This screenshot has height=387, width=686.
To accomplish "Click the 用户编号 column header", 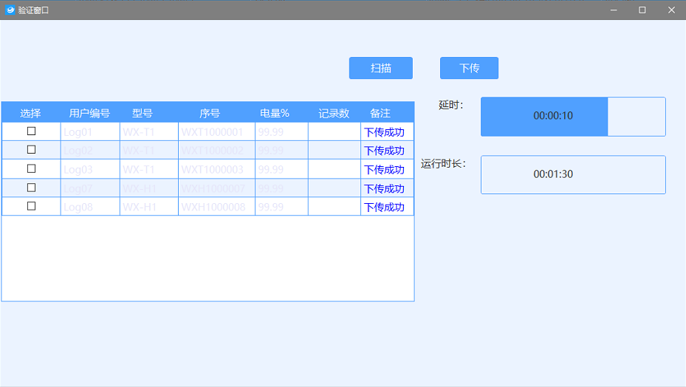I will (89, 113).
